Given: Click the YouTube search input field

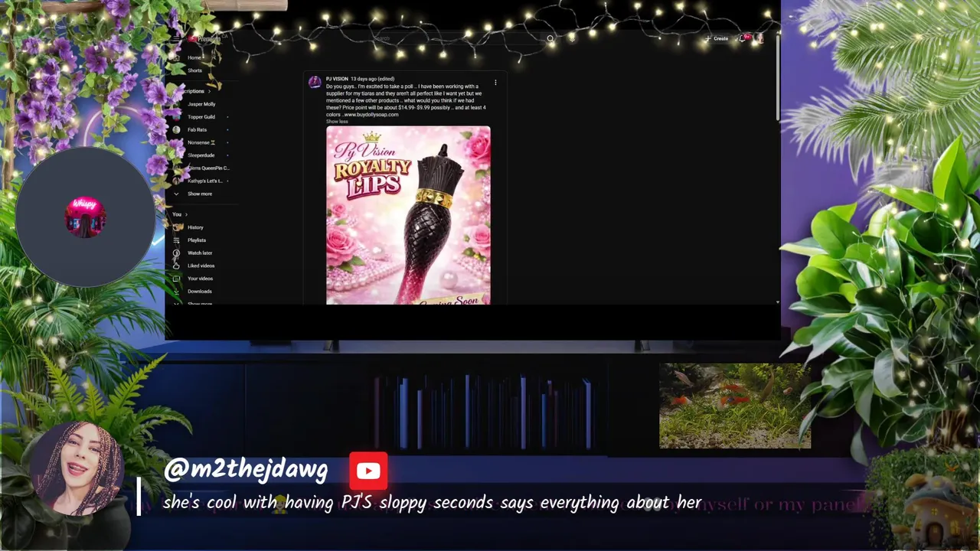Looking at the screenshot, I should pos(456,38).
